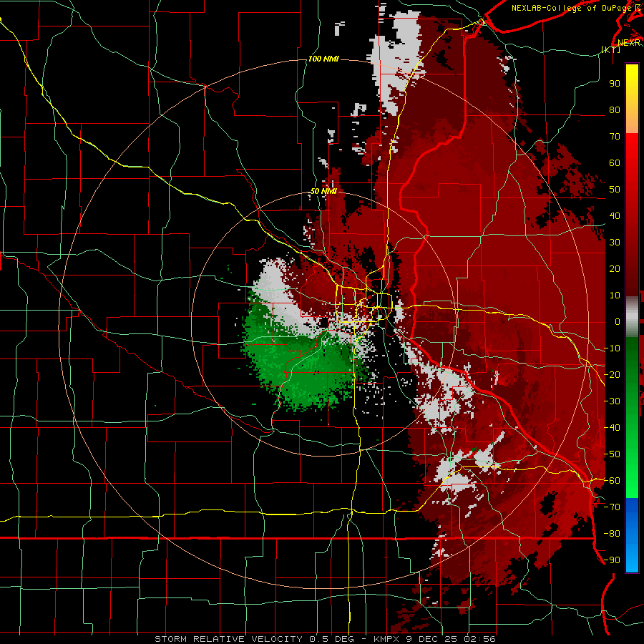Click the 'NEXR' label above the scale

pos(629,42)
